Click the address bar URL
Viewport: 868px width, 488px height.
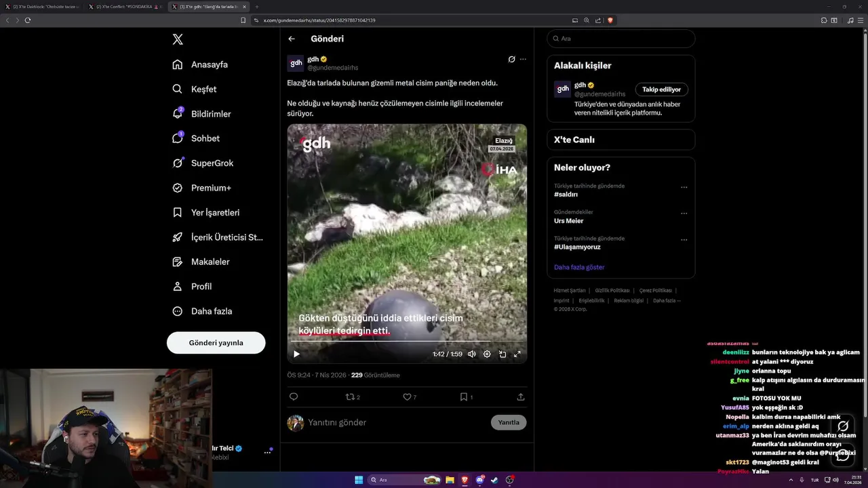[319, 20]
